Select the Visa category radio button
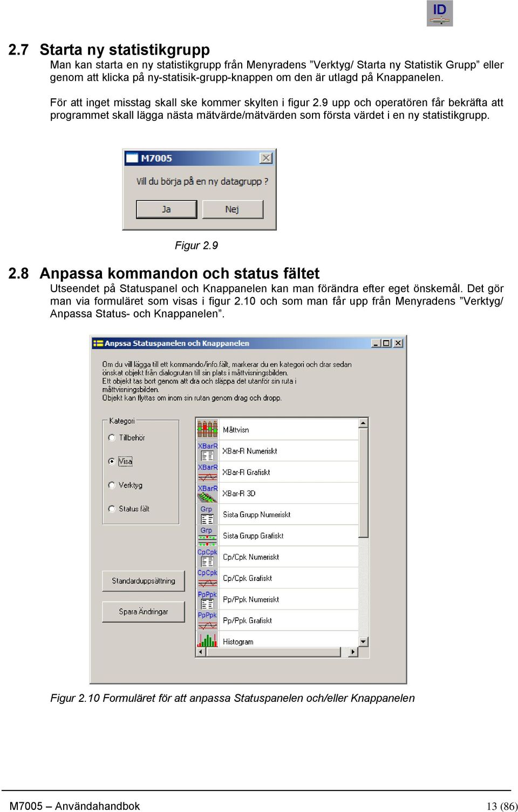The width and height of the screenshot is (518, 812). click(x=112, y=462)
